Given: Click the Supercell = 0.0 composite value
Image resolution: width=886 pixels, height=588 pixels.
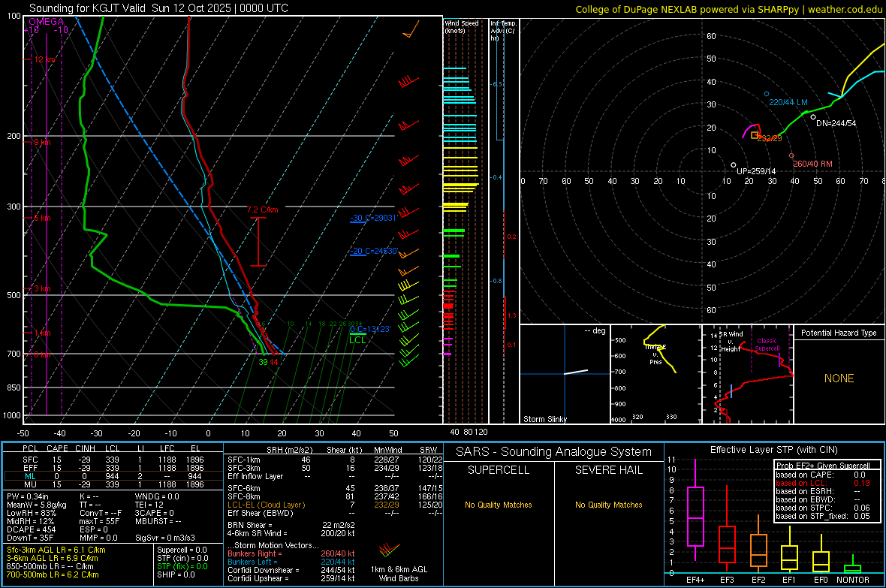Looking at the screenshot, I should click(x=182, y=550).
